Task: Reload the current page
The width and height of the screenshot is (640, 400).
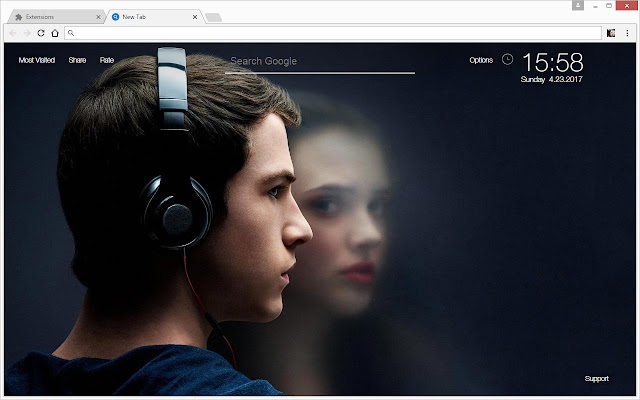Action: point(41,33)
